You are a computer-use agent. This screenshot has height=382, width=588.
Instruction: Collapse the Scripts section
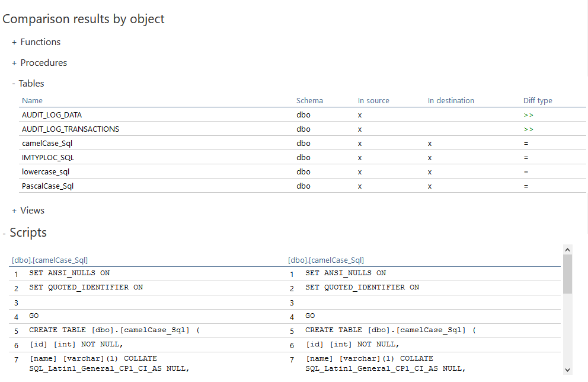click(4, 233)
